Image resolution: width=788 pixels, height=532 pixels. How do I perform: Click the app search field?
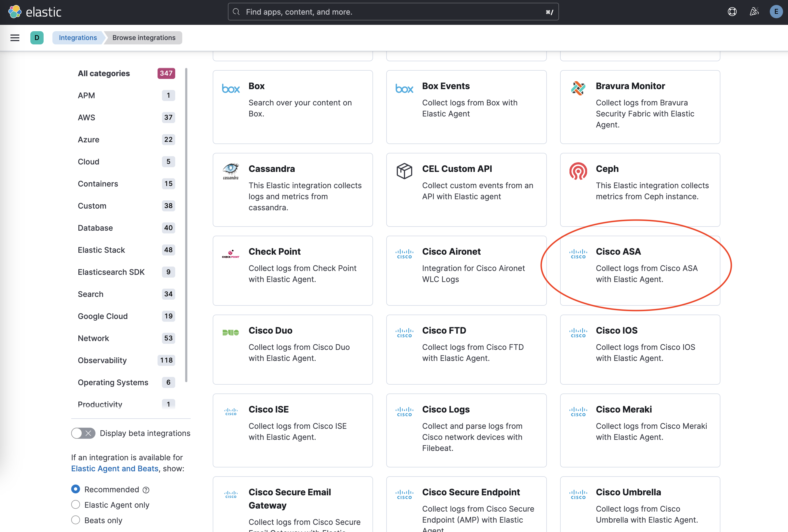coord(393,12)
